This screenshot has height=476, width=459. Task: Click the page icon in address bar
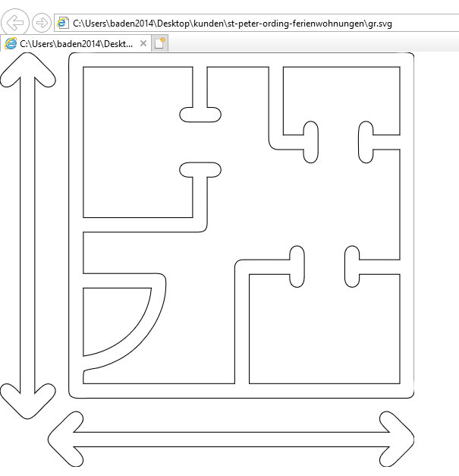(x=62, y=24)
